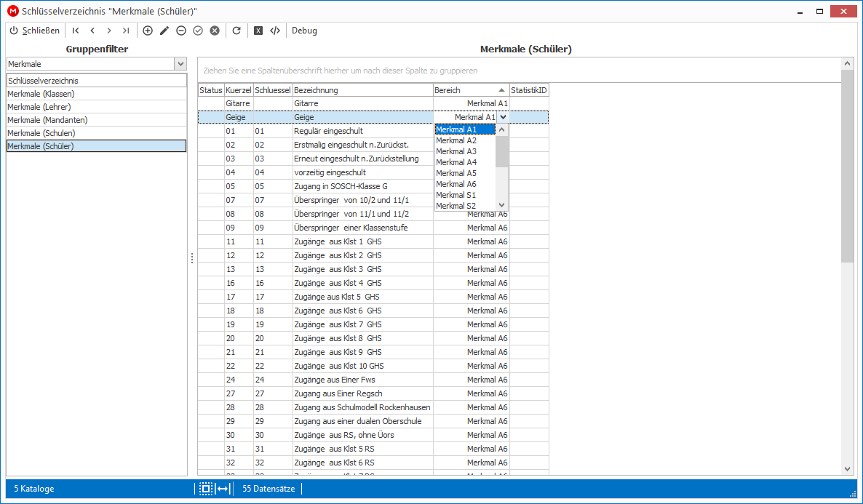Choose Merkmal S2 from dropdown list

(465, 206)
